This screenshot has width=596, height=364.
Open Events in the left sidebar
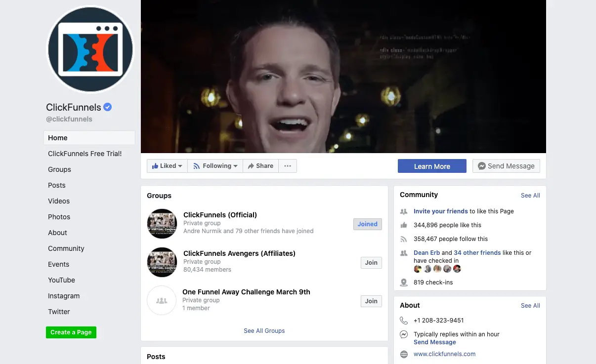58,264
